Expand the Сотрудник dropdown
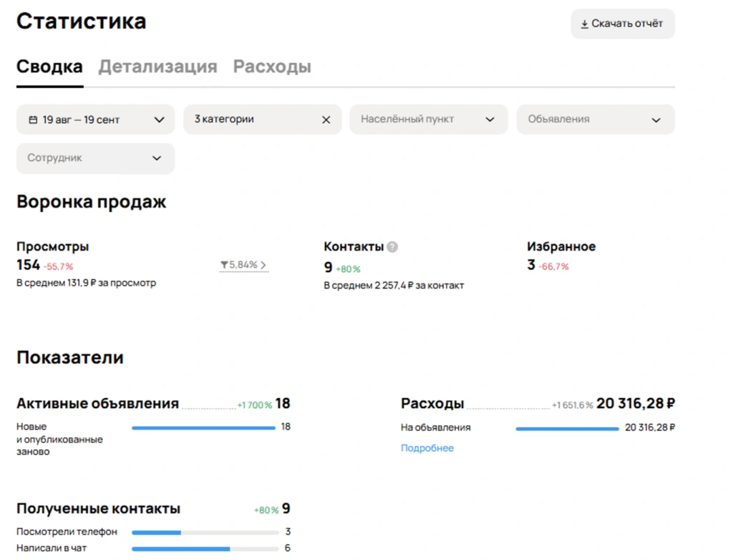The height and width of the screenshot is (560, 733). (95, 158)
